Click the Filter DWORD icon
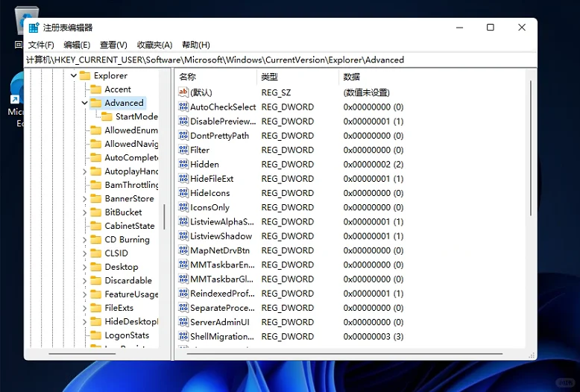Viewport: 580px width, 392px height. pos(183,150)
